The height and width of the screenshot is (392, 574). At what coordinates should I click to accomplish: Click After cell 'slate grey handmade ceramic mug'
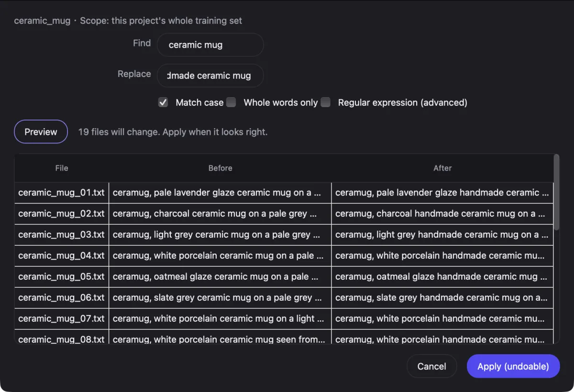click(x=442, y=298)
